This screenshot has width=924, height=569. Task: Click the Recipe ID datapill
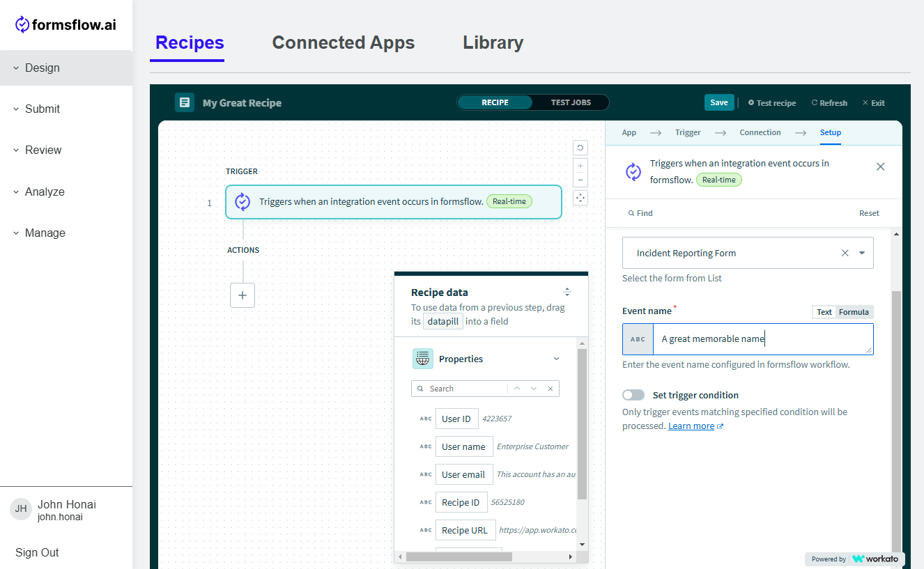tap(461, 502)
